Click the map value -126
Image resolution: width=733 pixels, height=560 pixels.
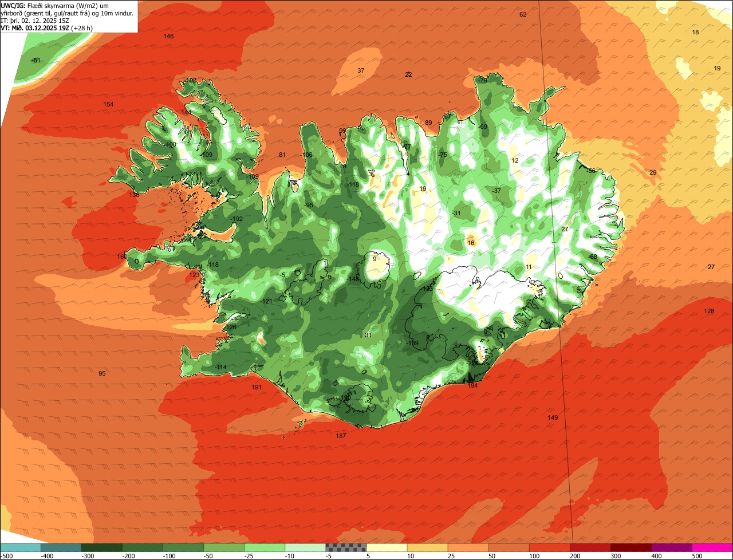[230, 327]
